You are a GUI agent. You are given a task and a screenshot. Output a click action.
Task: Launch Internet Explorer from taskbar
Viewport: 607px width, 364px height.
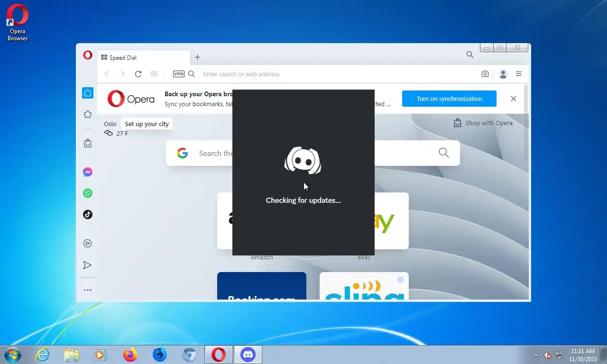[42, 354]
